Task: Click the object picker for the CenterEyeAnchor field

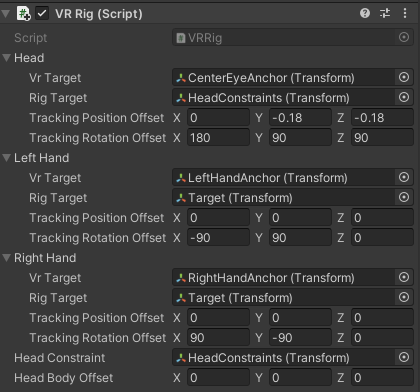Action: [x=404, y=77]
